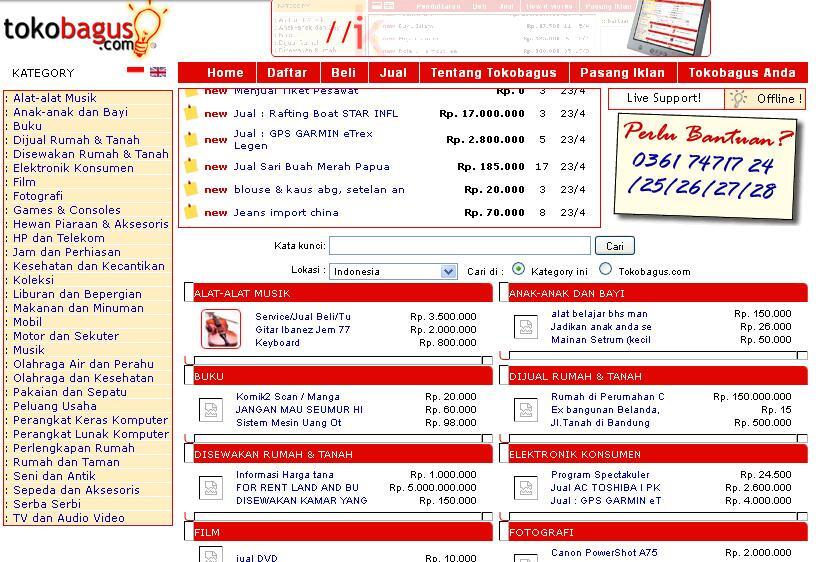Image resolution: width=818 pixels, height=562 pixels.
Task: Open the Beli menu item
Action: tap(344, 73)
